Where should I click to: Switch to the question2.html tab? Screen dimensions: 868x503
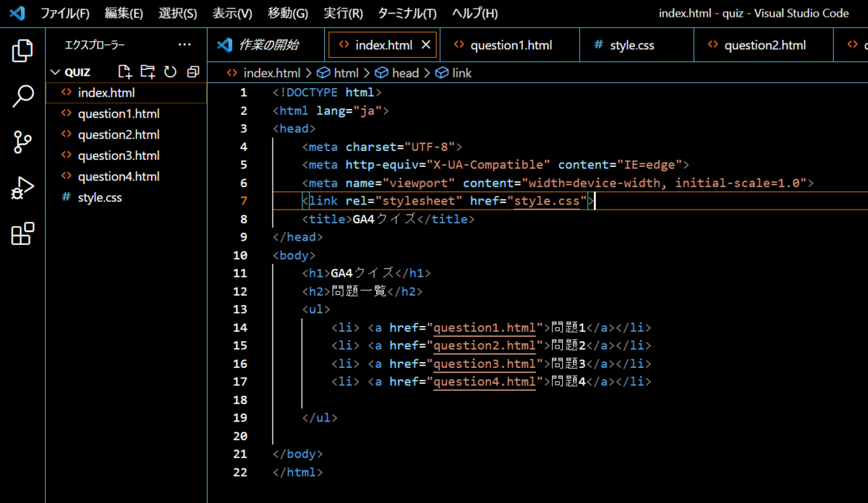(x=765, y=45)
